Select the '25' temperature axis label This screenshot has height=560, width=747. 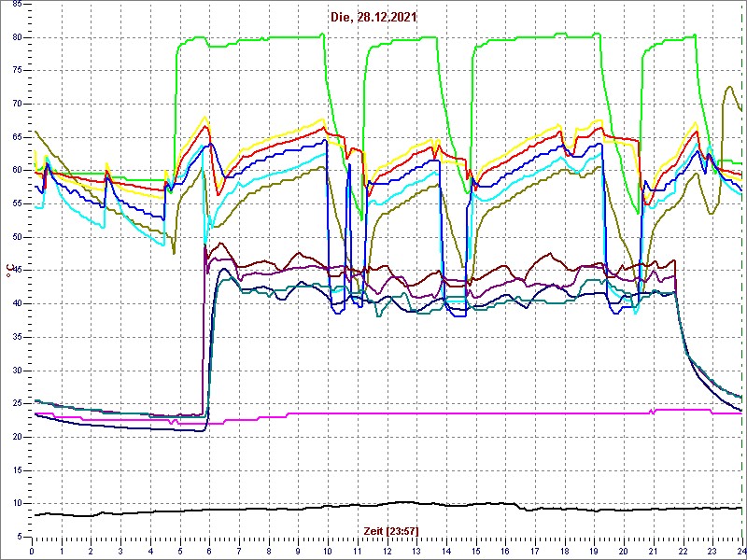16,404
